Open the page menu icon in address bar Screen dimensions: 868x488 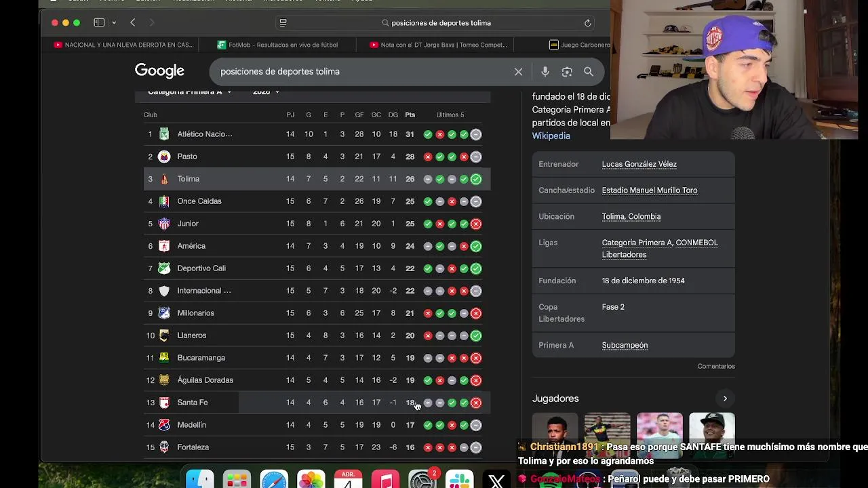[283, 22]
